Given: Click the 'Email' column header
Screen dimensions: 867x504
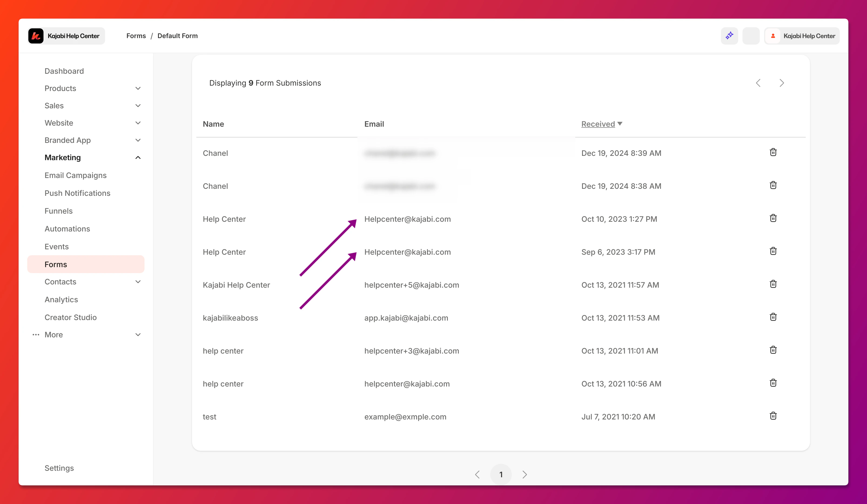Looking at the screenshot, I should [x=374, y=124].
